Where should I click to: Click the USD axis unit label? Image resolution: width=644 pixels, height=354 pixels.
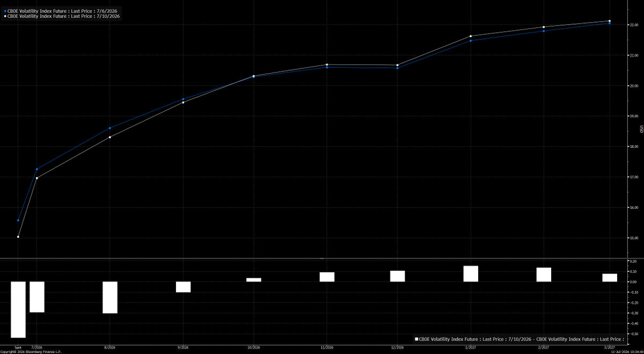641,129
